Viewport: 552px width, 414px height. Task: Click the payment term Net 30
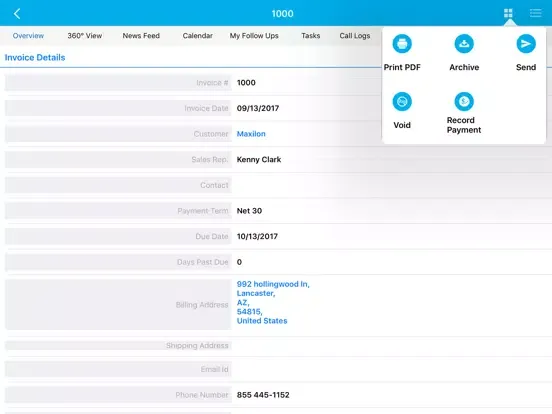click(249, 211)
